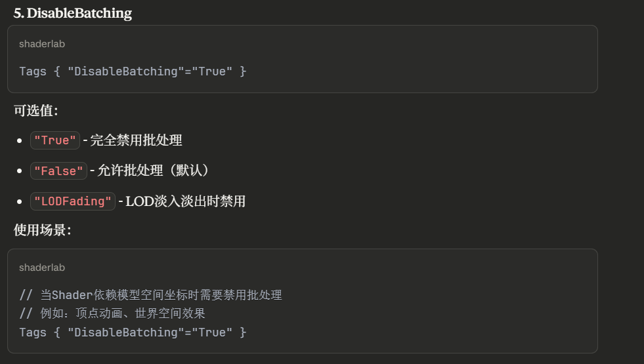Click the comment line mentioning Shader依赖模型空间坐标

click(x=150, y=295)
